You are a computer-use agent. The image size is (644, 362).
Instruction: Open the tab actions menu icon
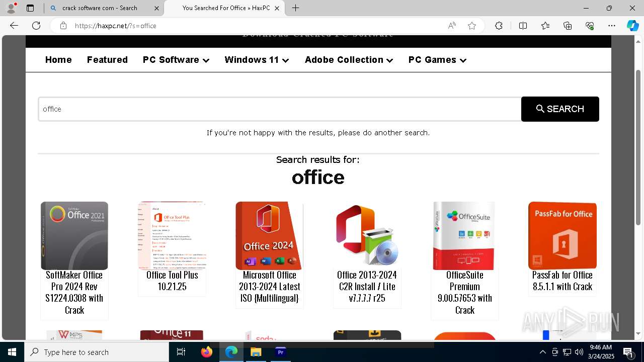click(x=30, y=8)
